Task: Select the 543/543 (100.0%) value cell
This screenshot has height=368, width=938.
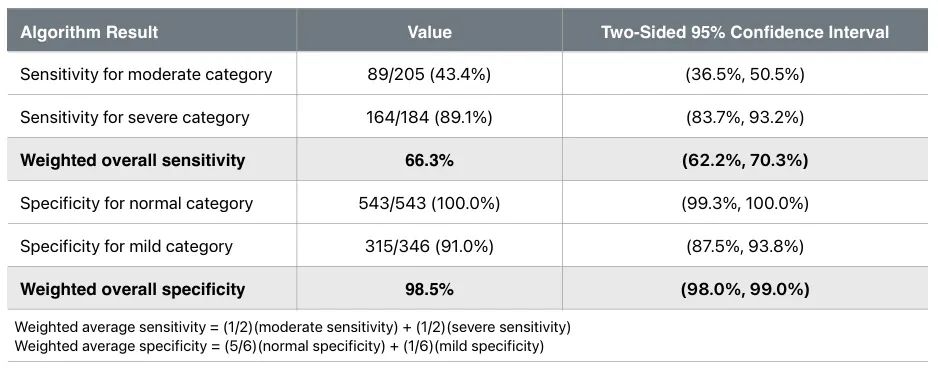Action: point(429,203)
